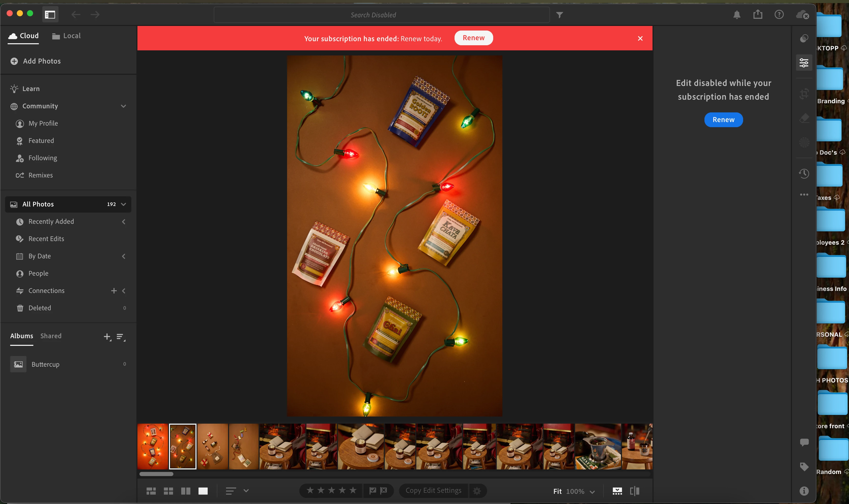The image size is (849, 504).
Task: Open the Fit zoom percentage dropdown
Action: [592, 492]
